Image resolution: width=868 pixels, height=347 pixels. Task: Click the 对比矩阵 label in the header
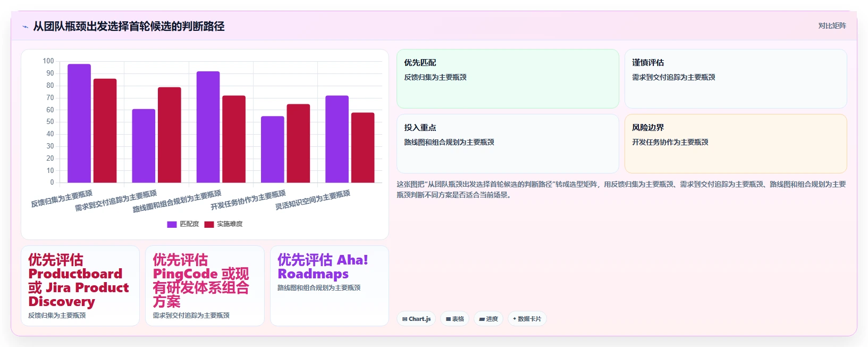click(x=832, y=26)
